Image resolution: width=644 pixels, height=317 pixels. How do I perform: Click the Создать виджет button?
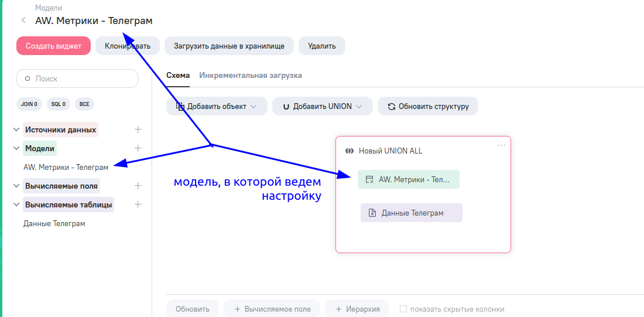pos(53,46)
